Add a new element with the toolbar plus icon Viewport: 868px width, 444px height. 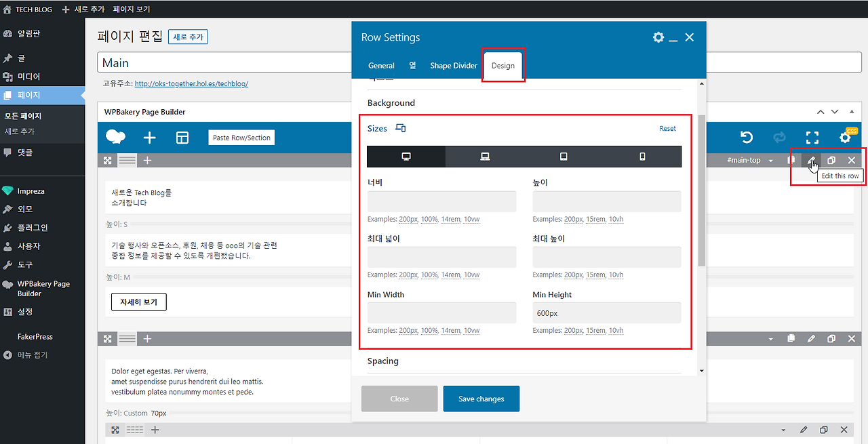[x=149, y=138]
